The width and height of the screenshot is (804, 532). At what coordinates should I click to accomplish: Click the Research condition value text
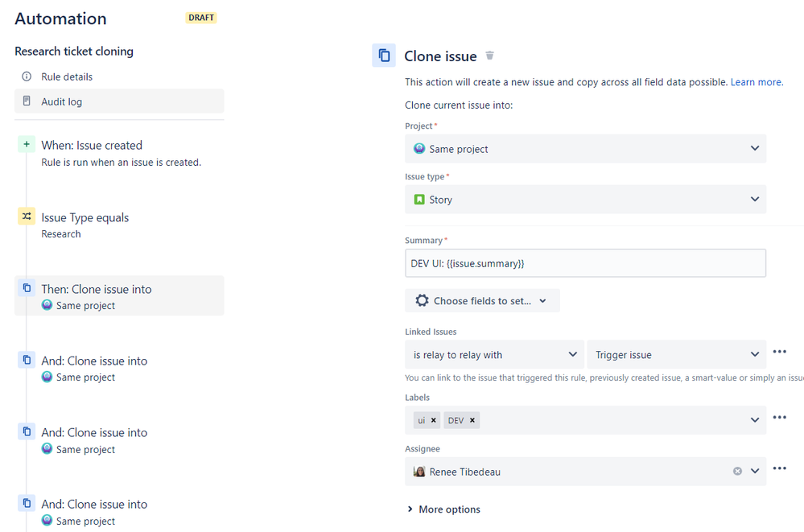coord(61,234)
